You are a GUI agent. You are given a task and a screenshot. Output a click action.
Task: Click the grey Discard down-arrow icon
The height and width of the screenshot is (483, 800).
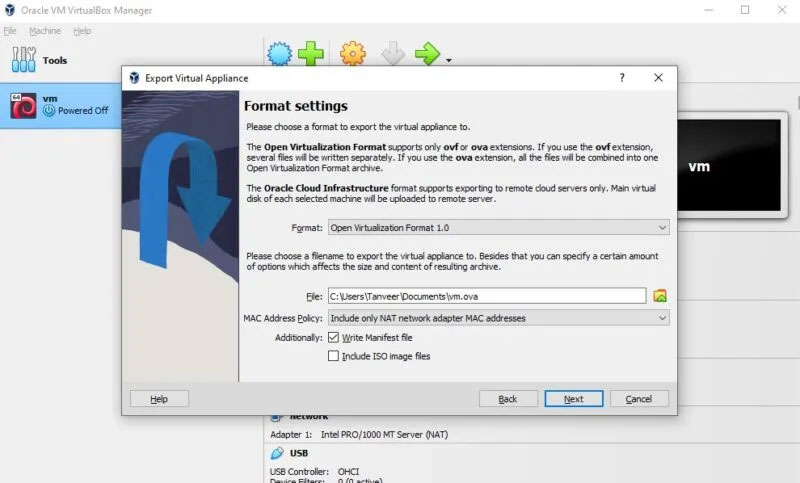(x=393, y=54)
